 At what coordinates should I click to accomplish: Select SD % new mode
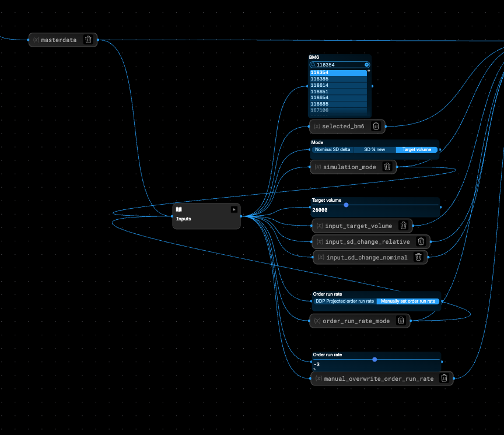coord(374,150)
